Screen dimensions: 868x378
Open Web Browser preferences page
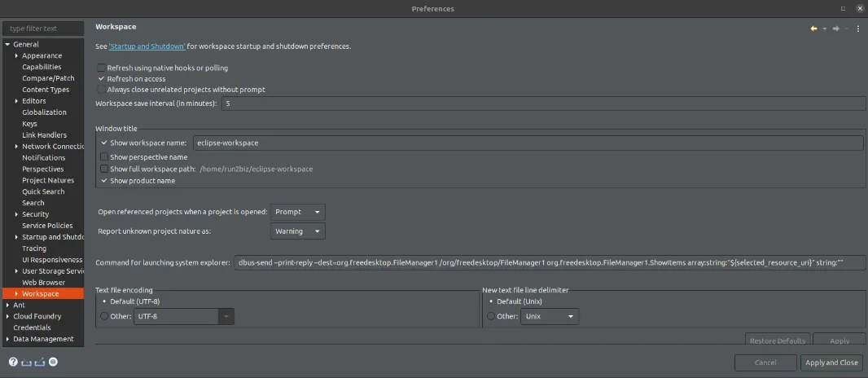tap(43, 282)
